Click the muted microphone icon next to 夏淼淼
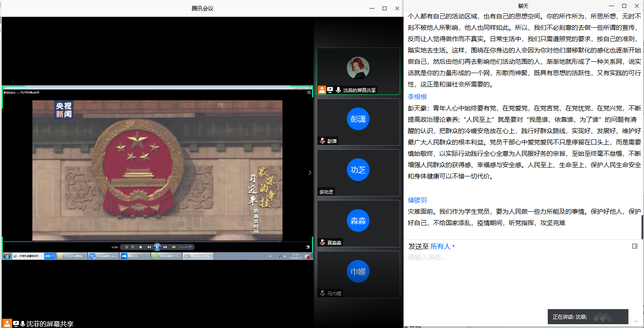644x328 pixels. [322, 242]
